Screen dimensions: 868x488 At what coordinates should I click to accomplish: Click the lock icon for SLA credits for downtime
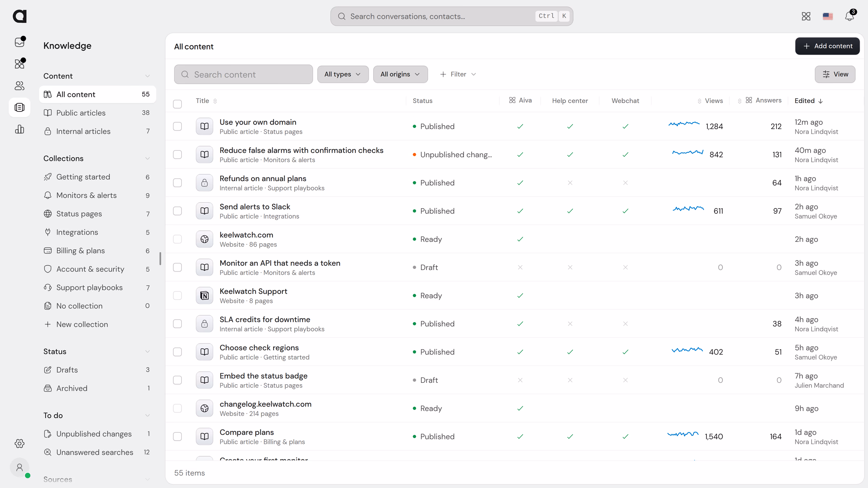[x=204, y=324]
